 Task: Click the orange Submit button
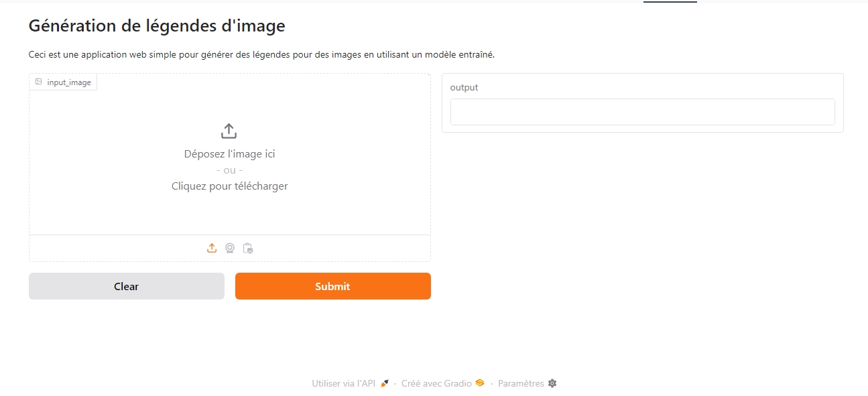click(333, 286)
